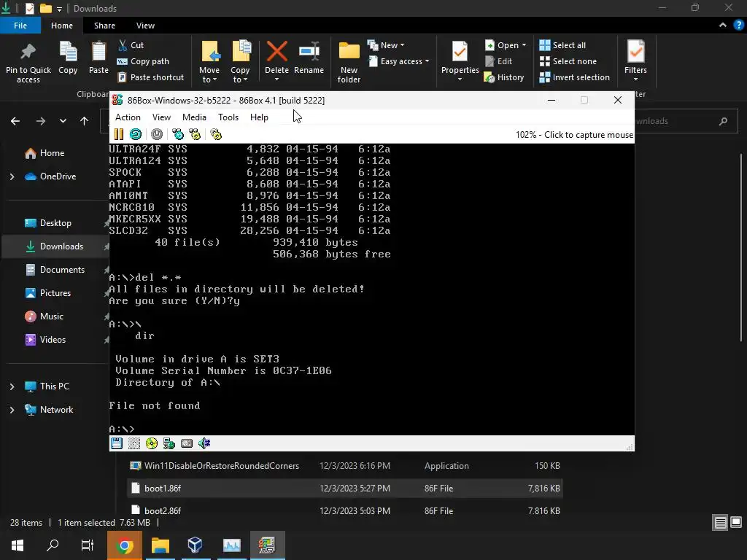Expand the This PC tree node

click(x=12, y=386)
